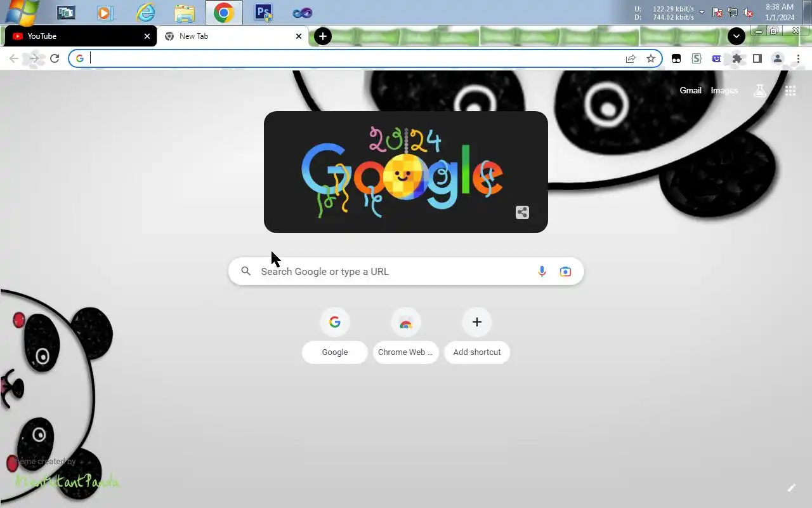Click the forward navigation arrow
Screen dimensions: 812x508
pos(34,58)
